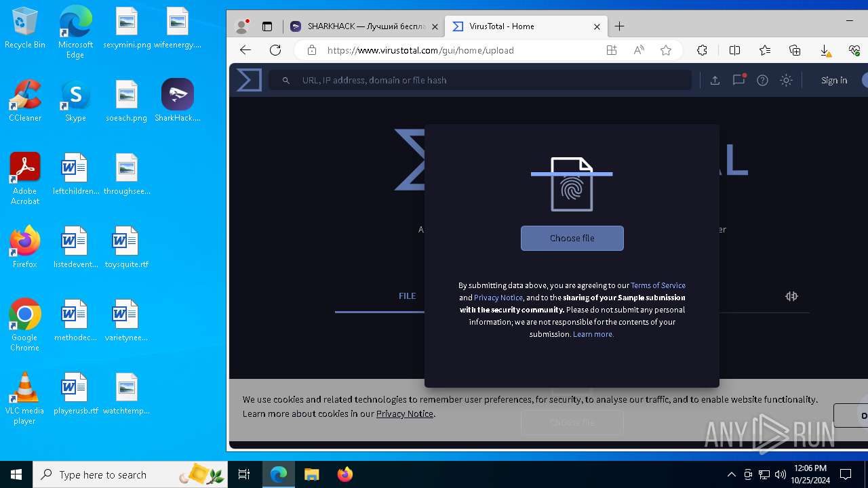The width and height of the screenshot is (868, 488).
Task: Select varietynee document on desktop
Action: point(127,321)
